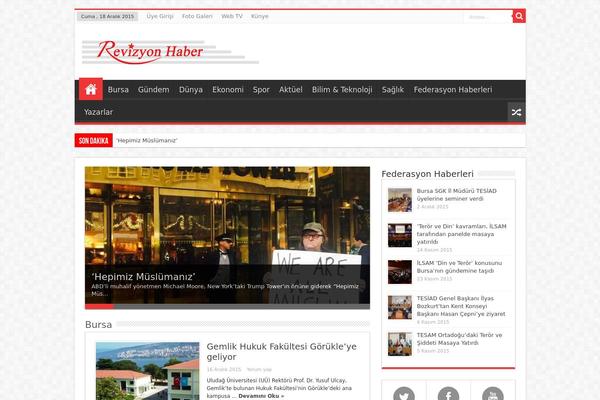
Task: Click the Son Dakika red label
Action: pos(93,140)
